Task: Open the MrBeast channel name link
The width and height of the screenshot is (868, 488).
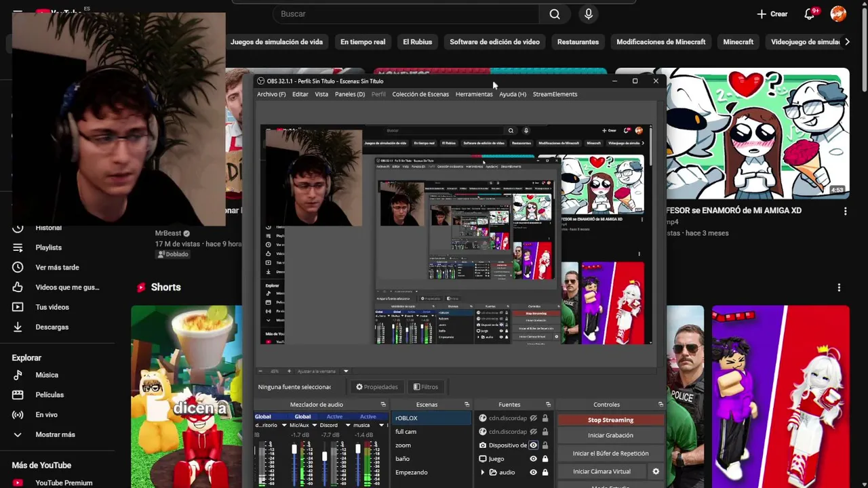Action: pos(168,233)
